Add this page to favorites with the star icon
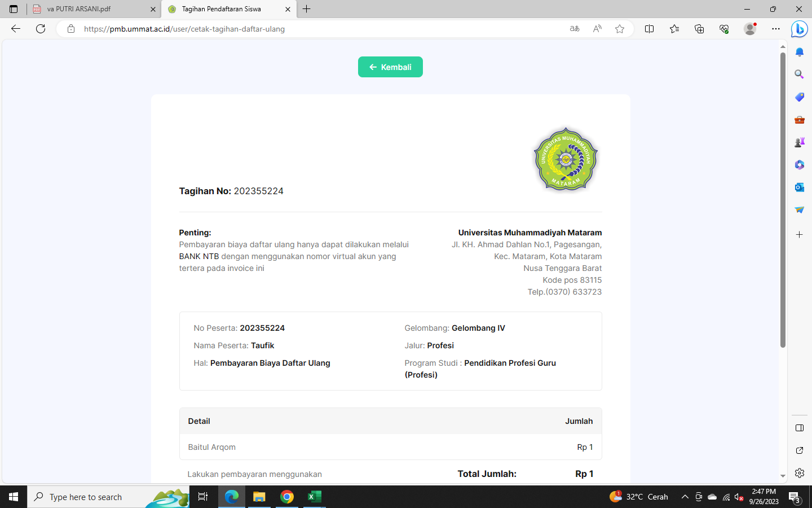Viewport: 812px width, 508px height. [x=620, y=29]
